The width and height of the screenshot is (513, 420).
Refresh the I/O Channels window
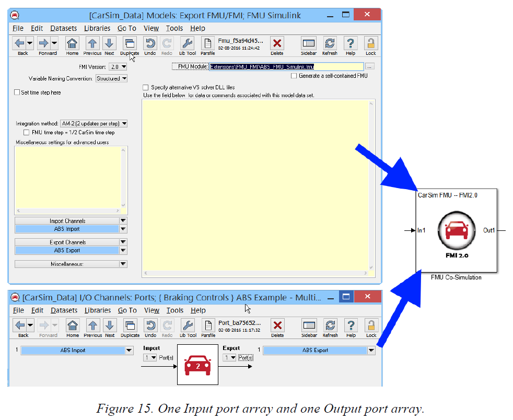click(x=331, y=325)
